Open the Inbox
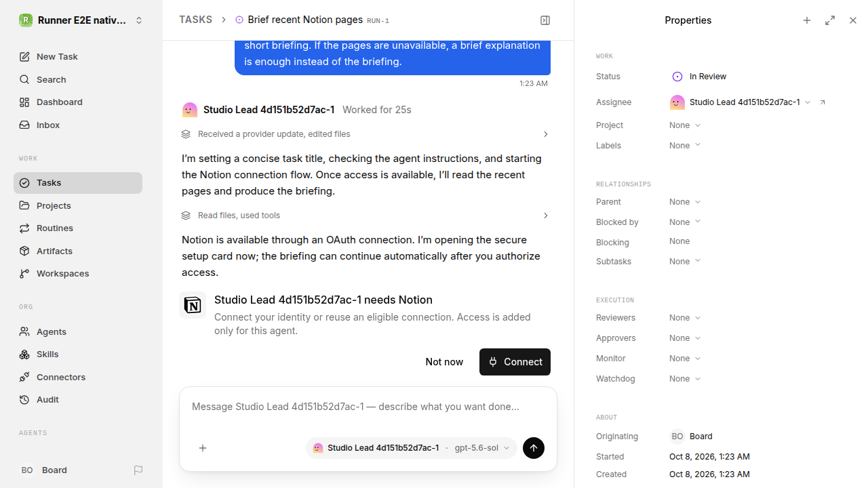The image size is (868, 488). (x=78, y=125)
